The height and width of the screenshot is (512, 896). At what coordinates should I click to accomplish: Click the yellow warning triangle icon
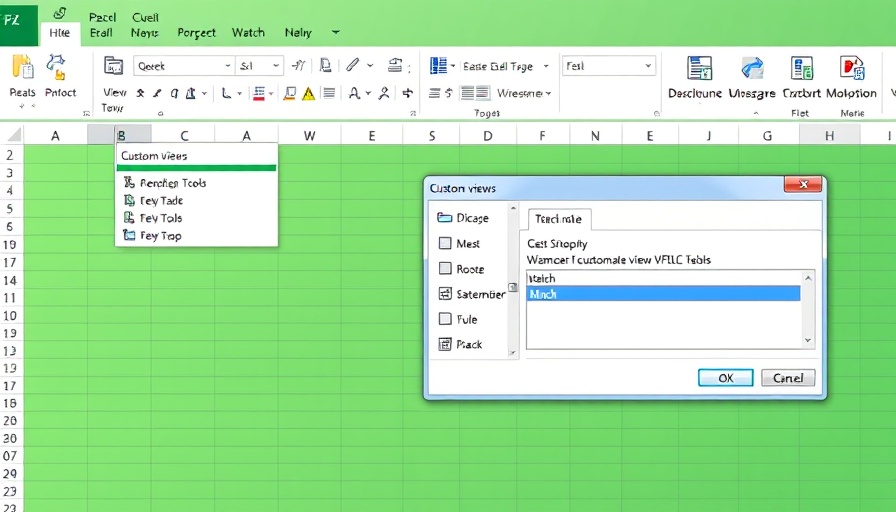(x=308, y=94)
